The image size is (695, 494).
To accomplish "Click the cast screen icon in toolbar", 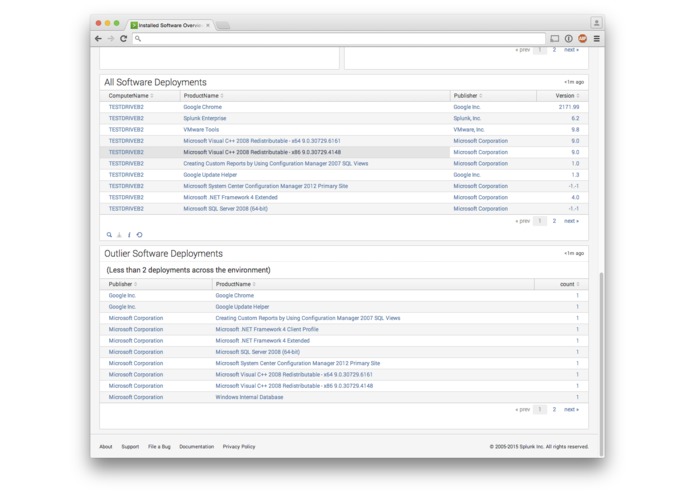I will (x=554, y=39).
